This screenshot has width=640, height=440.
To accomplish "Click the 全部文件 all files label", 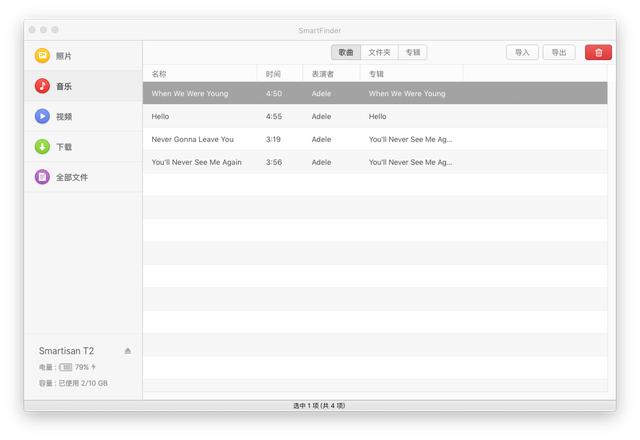I will 72,177.
